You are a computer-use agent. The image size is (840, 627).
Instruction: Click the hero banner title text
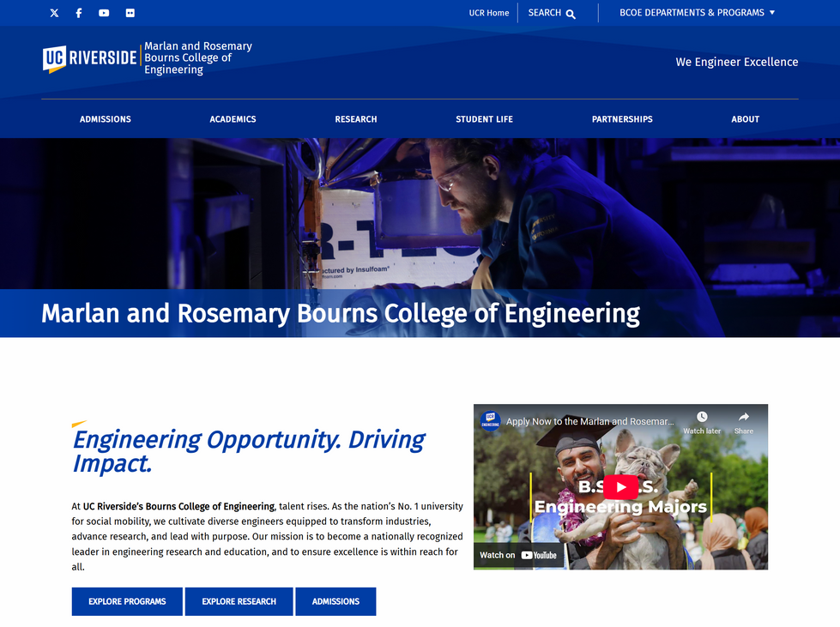tap(340, 313)
